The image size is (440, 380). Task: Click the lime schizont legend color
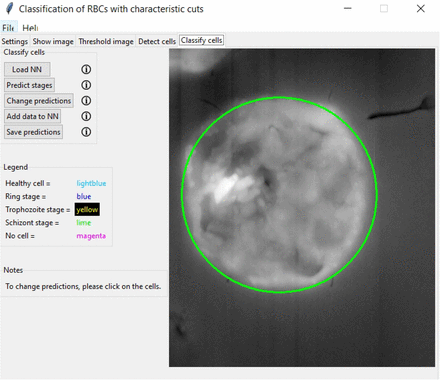84,223
